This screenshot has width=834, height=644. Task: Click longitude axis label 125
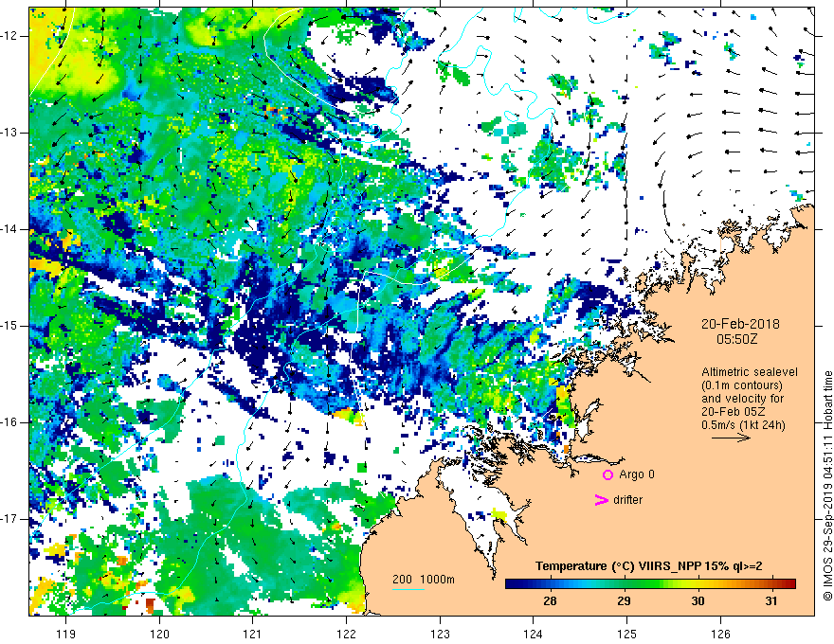627,634
